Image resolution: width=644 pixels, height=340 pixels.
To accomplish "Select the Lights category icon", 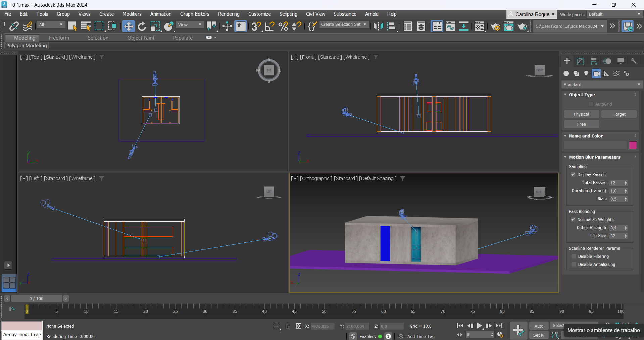I will click(586, 73).
